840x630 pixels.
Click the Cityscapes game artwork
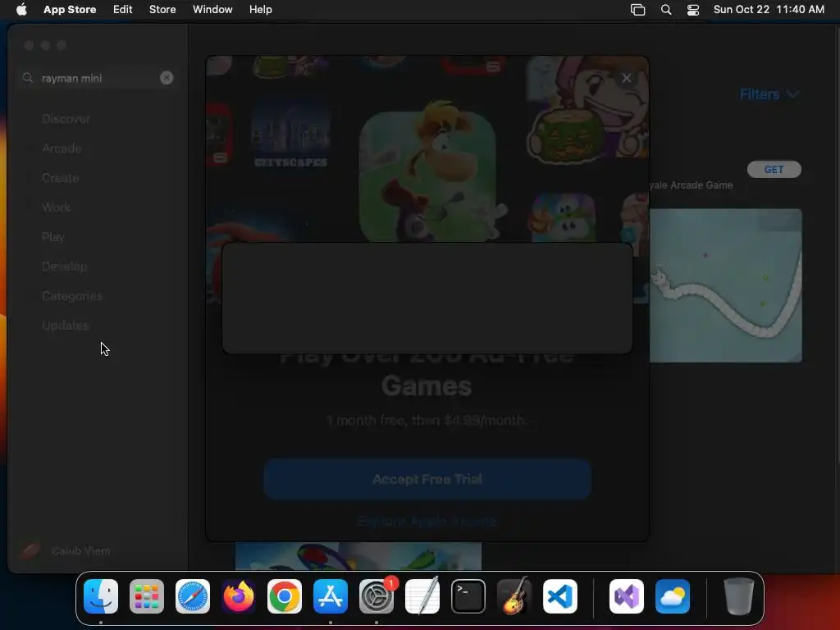pos(290,134)
